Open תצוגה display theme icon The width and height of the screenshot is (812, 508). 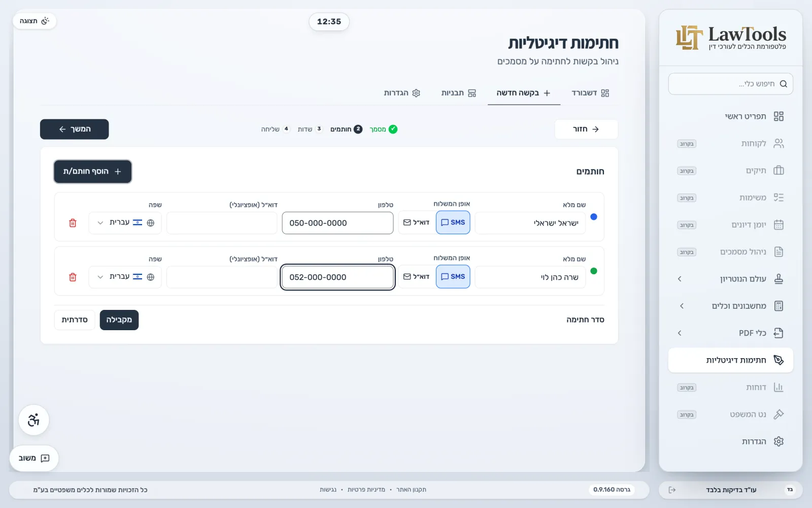tap(45, 21)
